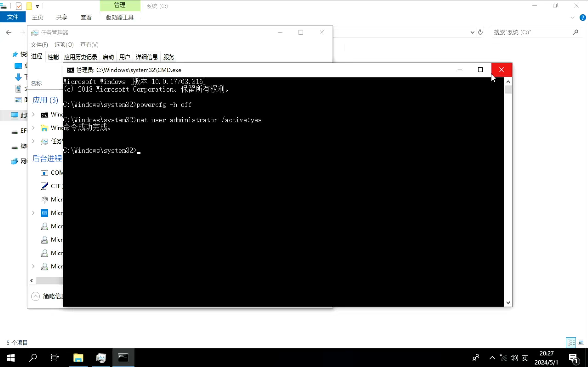588x367 pixels.
Task: Click the blue help button in the ribbon
Action: click(x=583, y=17)
